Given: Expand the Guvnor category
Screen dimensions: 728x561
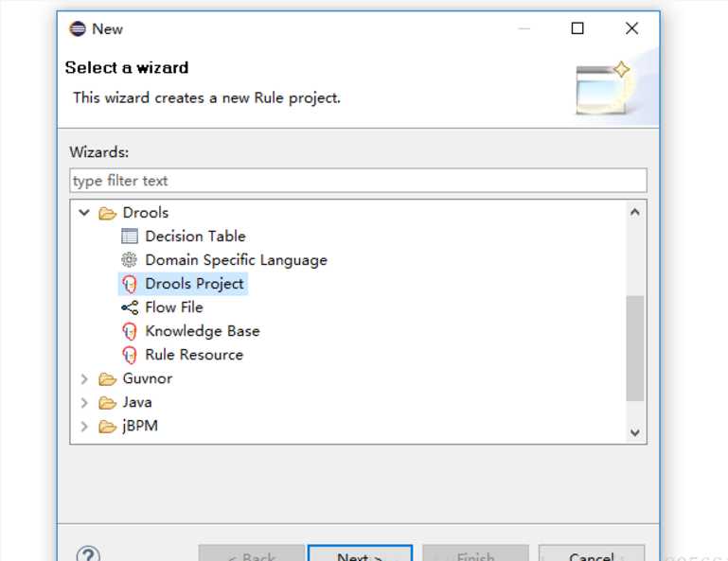Looking at the screenshot, I should [84, 379].
